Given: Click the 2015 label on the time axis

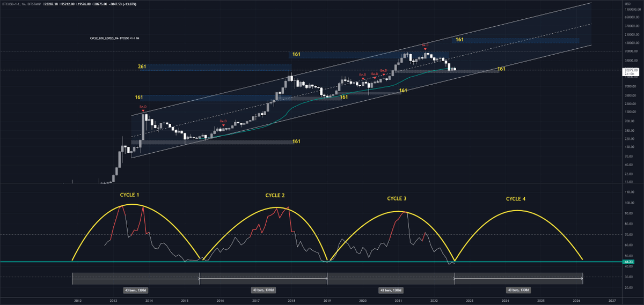Looking at the screenshot, I should 184,301.
